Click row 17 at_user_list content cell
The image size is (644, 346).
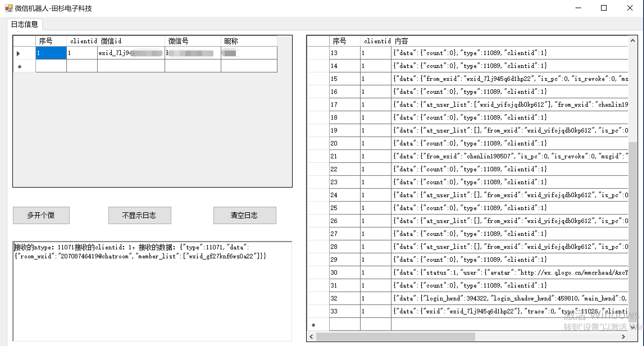click(509, 105)
